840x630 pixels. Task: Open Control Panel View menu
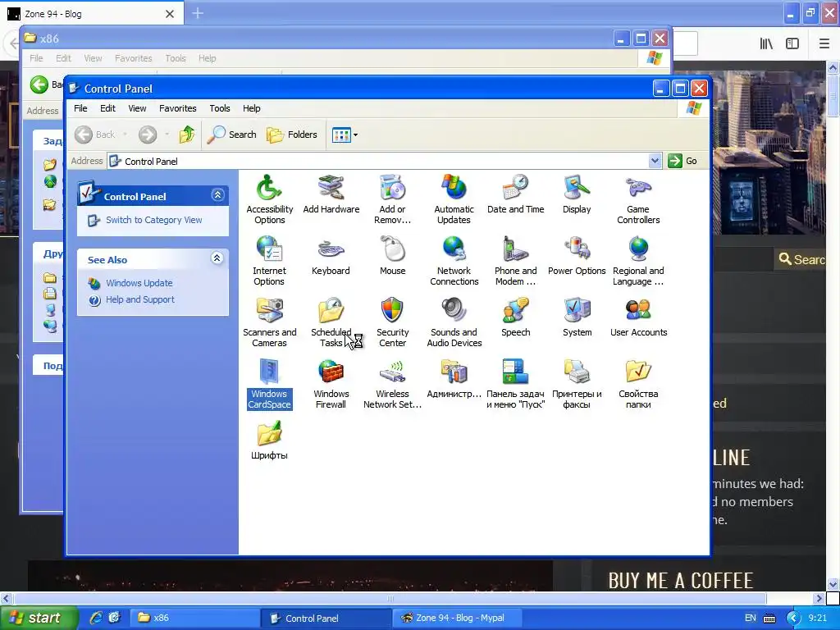137,108
